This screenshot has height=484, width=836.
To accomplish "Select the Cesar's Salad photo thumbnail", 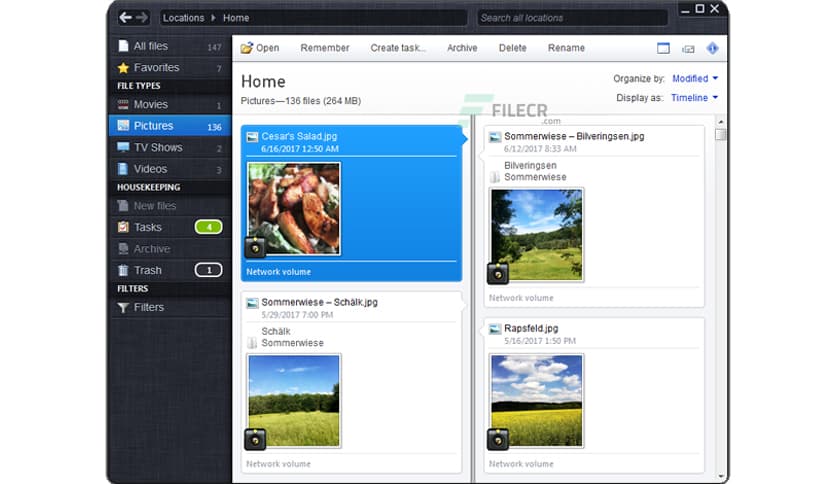I will pos(294,209).
